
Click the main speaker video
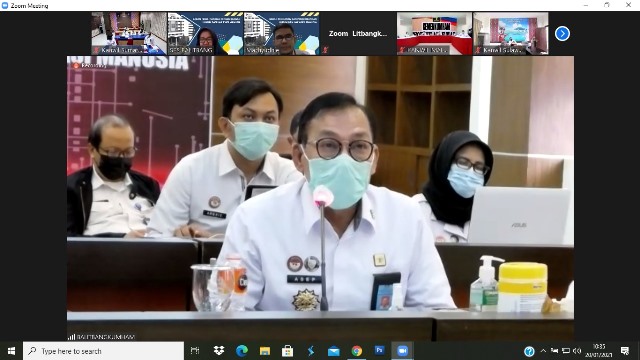(x=320, y=198)
